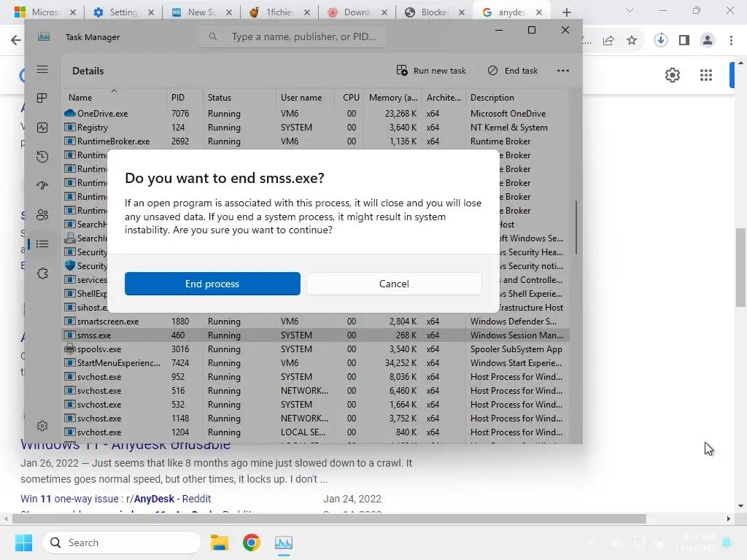Screen dimensions: 747x560
Task: Sort by the CPU column header
Action: pyautogui.click(x=350, y=98)
